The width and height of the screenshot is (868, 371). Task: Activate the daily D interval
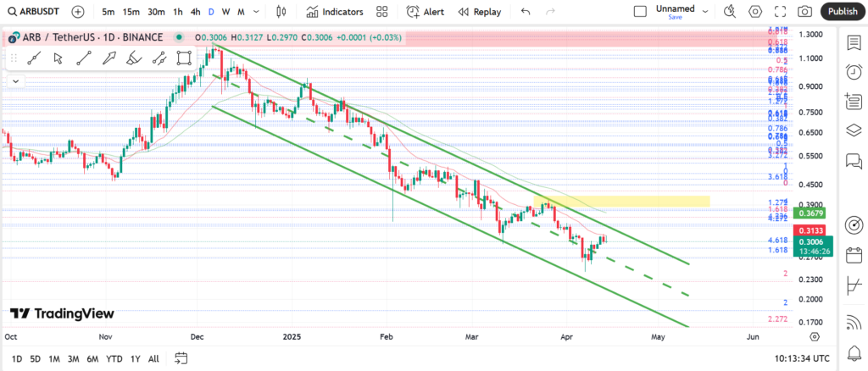(x=211, y=12)
